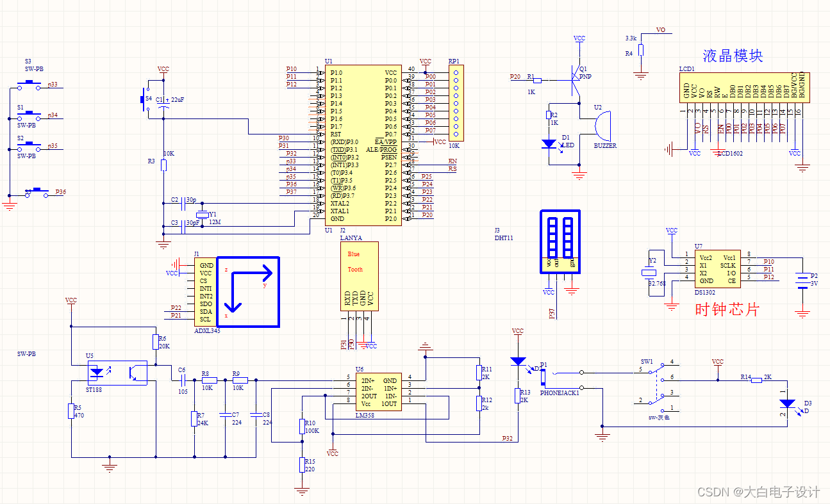
Task: Click the R14 2K resistor
Action: point(756,380)
